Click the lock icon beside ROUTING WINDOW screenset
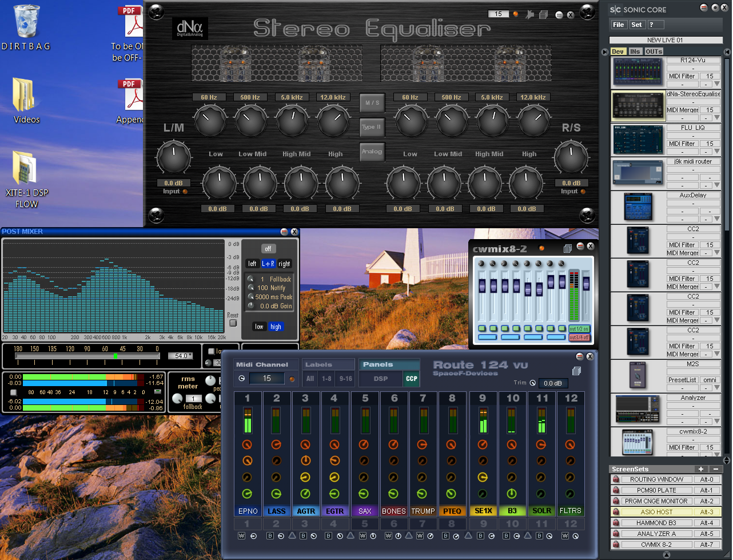 [616, 479]
